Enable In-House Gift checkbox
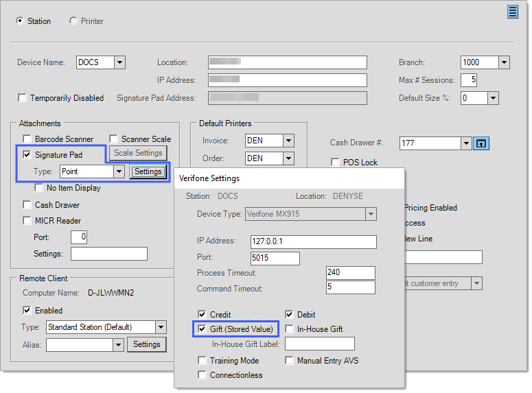The height and width of the screenshot is (393, 532). [x=289, y=329]
